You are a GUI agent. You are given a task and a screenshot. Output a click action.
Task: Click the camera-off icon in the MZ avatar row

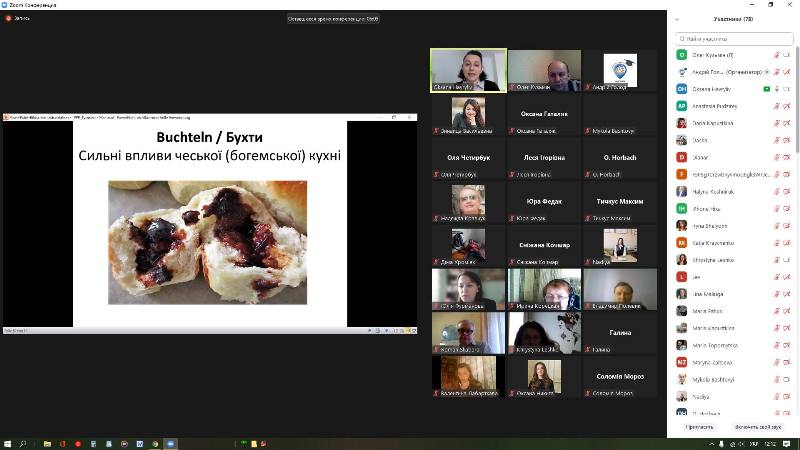click(x=787, y=362)
